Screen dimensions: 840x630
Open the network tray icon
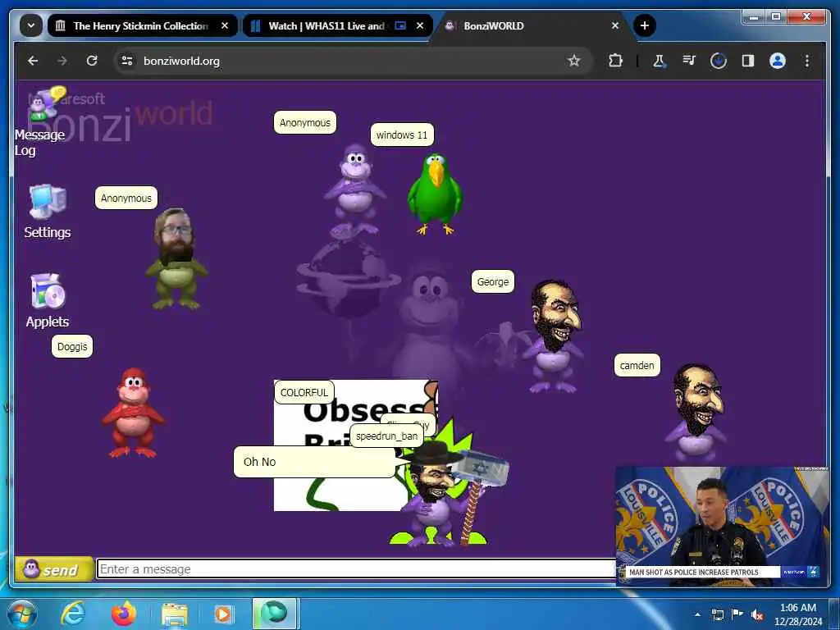pyautogui.click(x=717, y=614)
